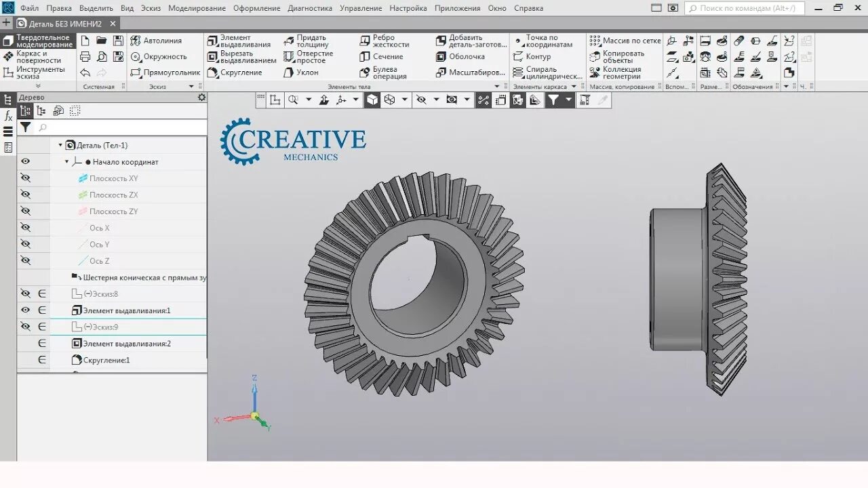The height and width of the screenshot is (488, 868).
Task: Show the Плоскость XY plane
Action: click(26, 178)
